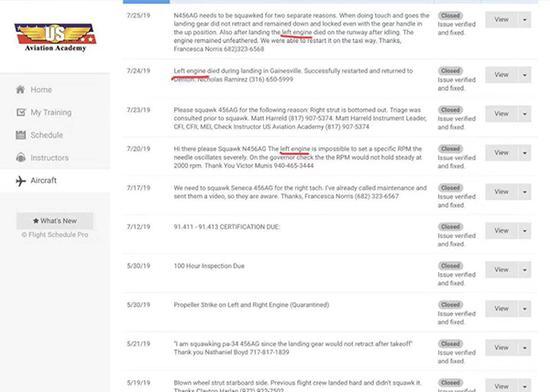Viewport: 550px width, 392px height.
Task: Click the US Aviation Academy logo
Action: click(x=55, y=38)
